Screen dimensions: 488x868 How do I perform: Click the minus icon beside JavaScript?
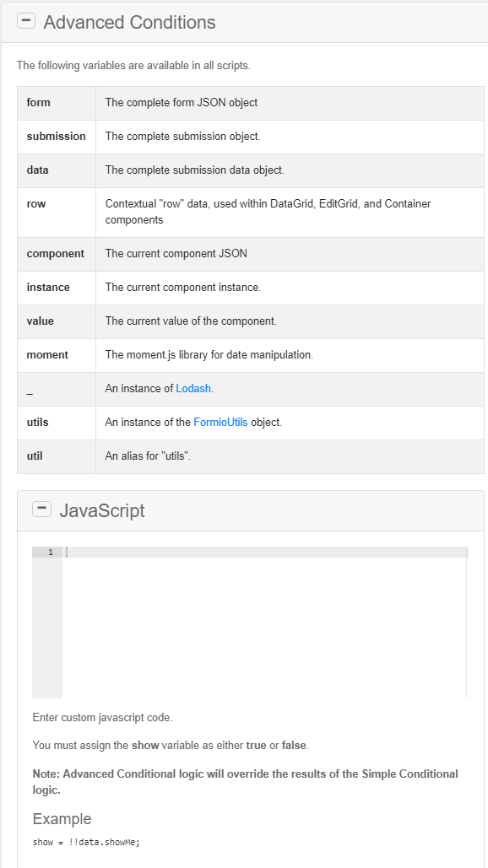[x=41, y=509]
